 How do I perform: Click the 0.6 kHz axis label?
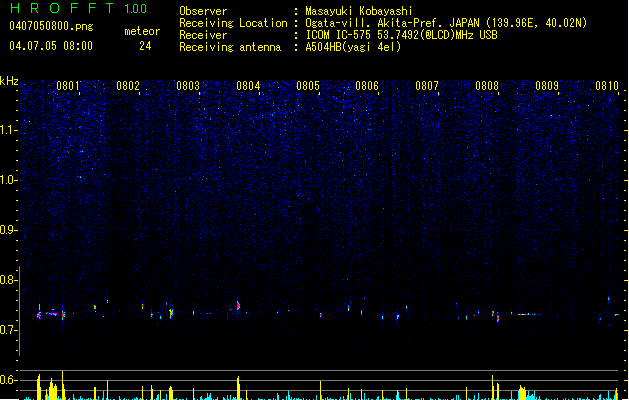coord(9,380)
